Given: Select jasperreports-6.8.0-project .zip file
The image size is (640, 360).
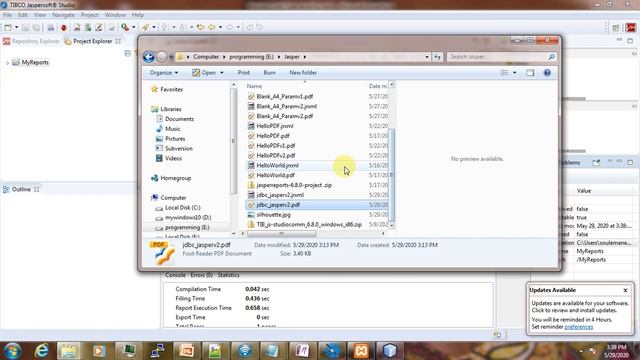Looking at the screenshot, I should (294, 185).
